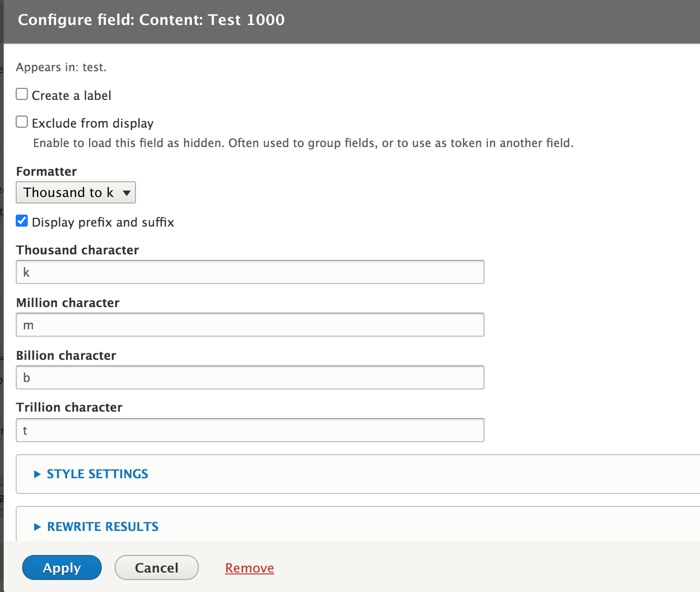Enable the Create a label checkbox

pyautogui.click(x=22, y=94)
